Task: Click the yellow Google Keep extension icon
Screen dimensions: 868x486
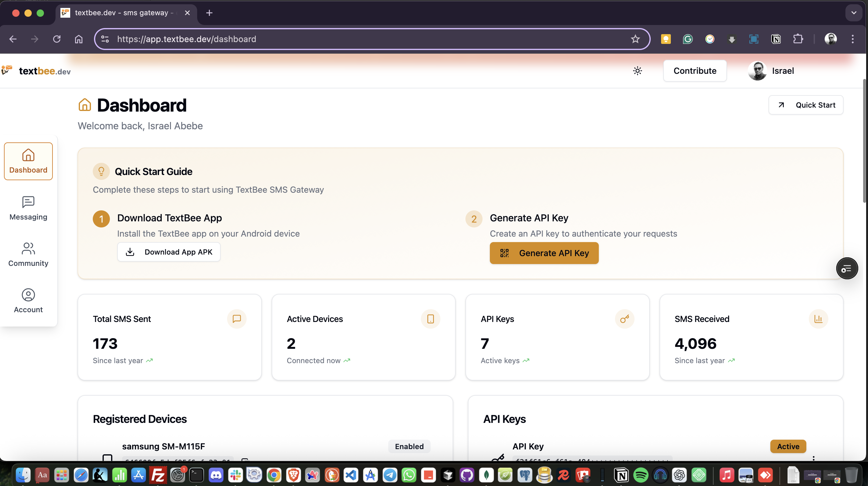Action: point(665,39)
